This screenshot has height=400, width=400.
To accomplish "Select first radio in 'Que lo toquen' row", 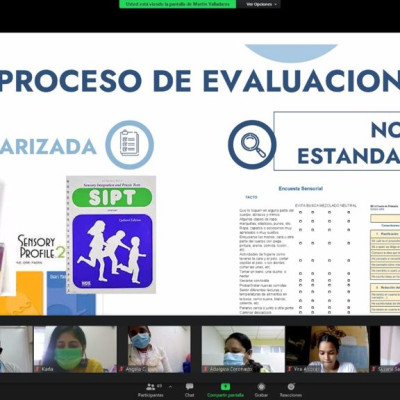I will 300,212.
